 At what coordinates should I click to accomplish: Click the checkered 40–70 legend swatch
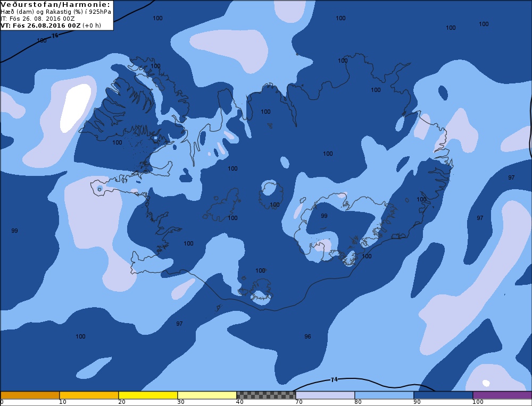[x=266, y=395]
